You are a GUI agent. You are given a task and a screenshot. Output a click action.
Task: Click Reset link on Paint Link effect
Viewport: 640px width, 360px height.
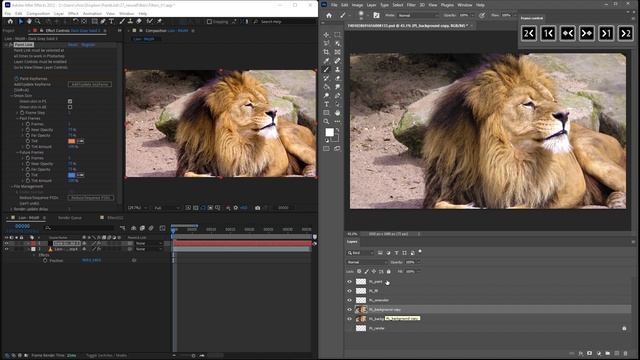tap(73, 44)
